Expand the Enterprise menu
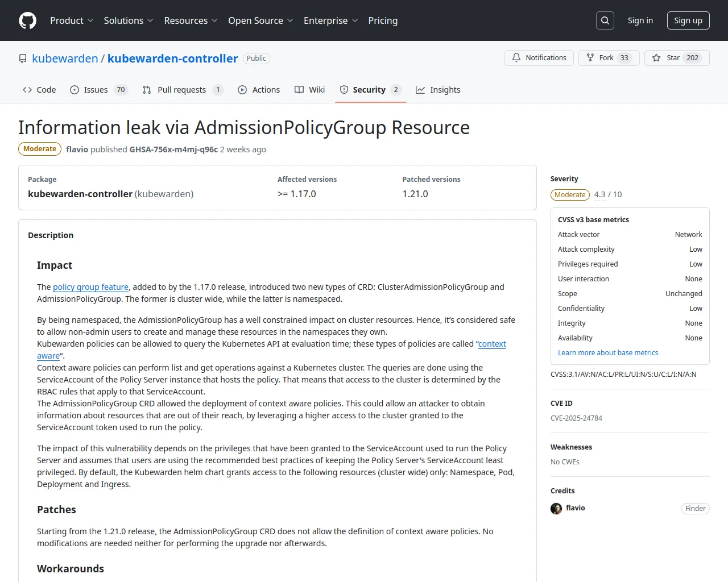Image resolution: width=728 pixels, height=582 pixels. tap(331, 20)
